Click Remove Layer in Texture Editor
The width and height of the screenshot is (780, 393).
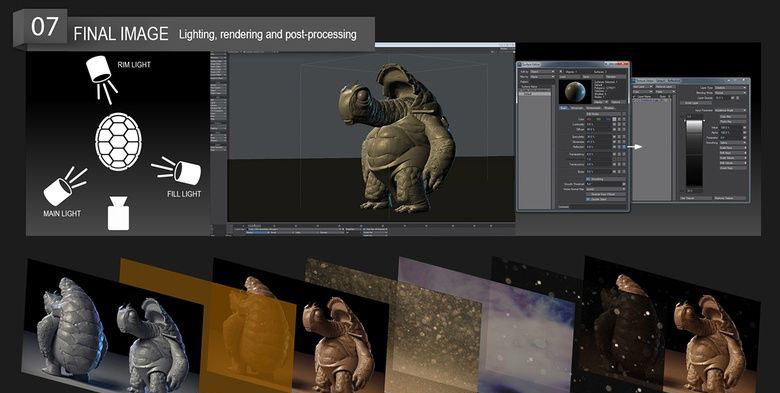pos(666,87)
